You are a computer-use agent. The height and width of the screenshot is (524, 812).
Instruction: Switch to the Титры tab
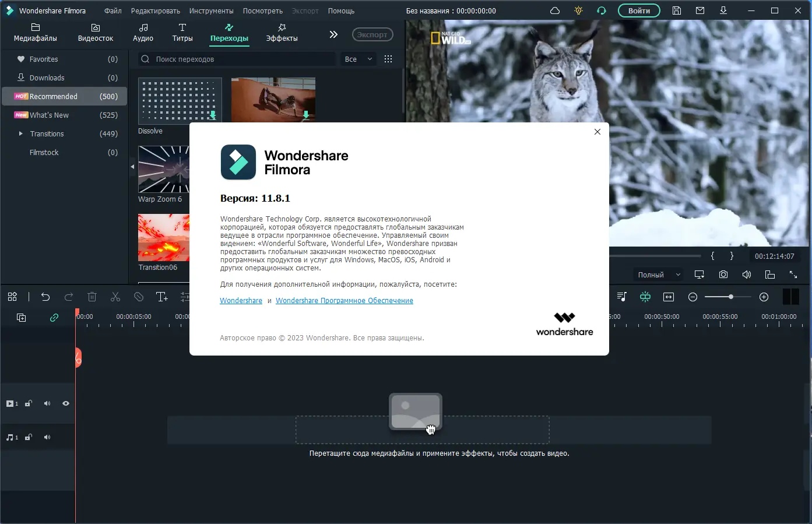182,33
